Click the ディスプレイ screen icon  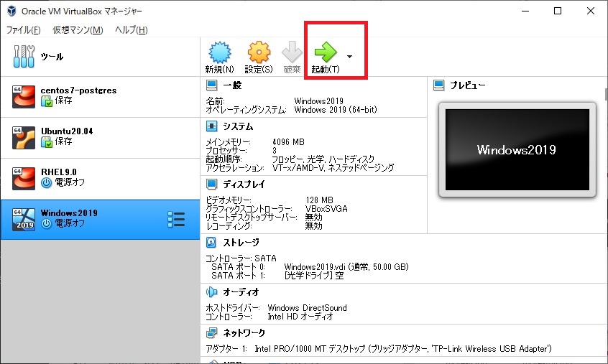tap(212, 184)
